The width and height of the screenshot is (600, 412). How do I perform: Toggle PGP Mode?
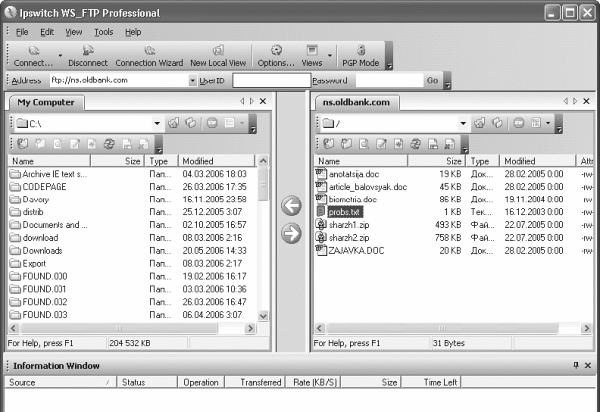pos(360,56)
